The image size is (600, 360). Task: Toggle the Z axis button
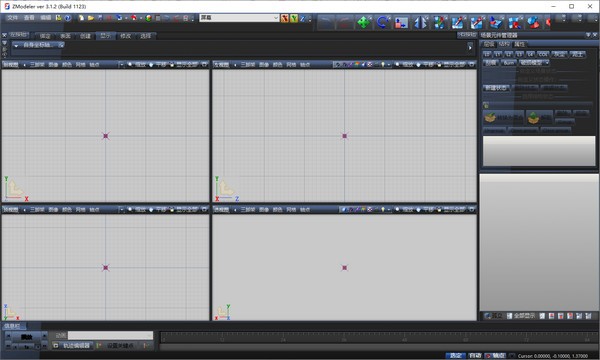coord(303,18)
